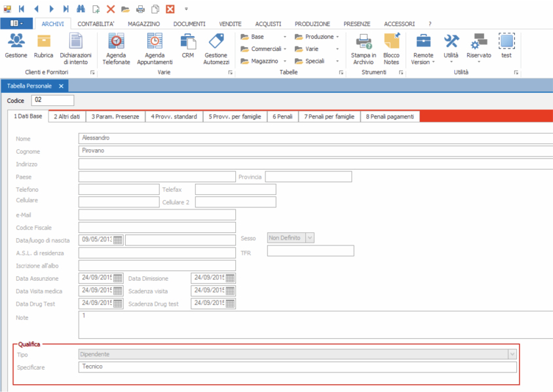Switch to MAGAZZINO ribbon tab

click(x=144, y=24)
